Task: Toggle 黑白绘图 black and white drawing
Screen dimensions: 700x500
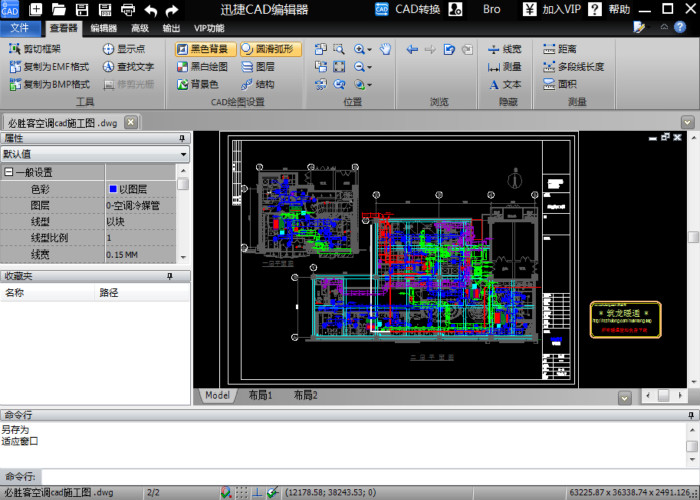Action: pos(203,67)
